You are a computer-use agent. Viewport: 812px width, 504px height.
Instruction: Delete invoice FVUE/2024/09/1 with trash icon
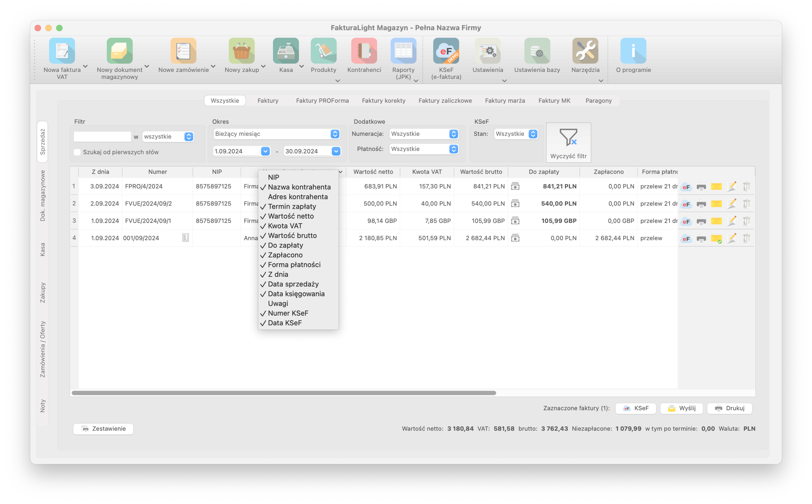746,221
